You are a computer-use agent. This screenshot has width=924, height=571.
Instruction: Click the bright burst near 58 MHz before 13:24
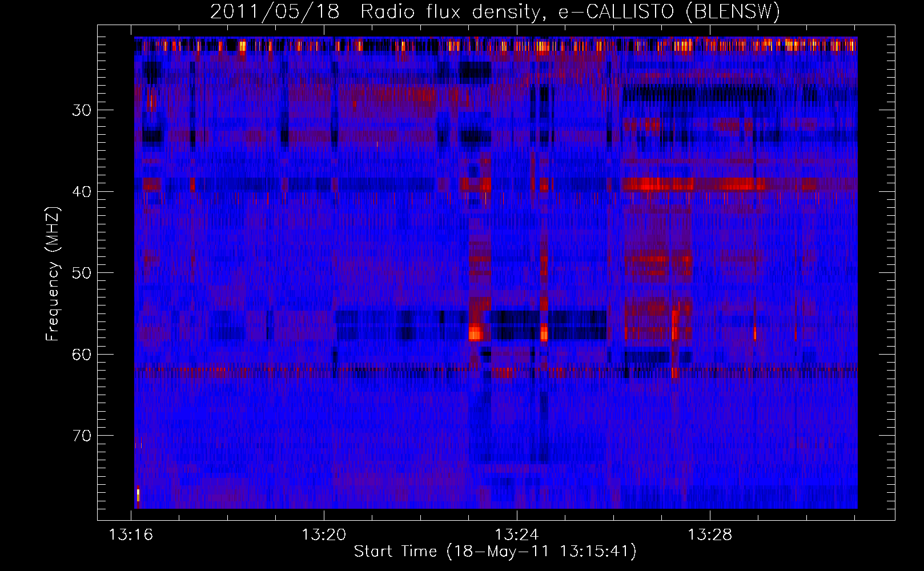pyautogui.click(x=475, y=332)
